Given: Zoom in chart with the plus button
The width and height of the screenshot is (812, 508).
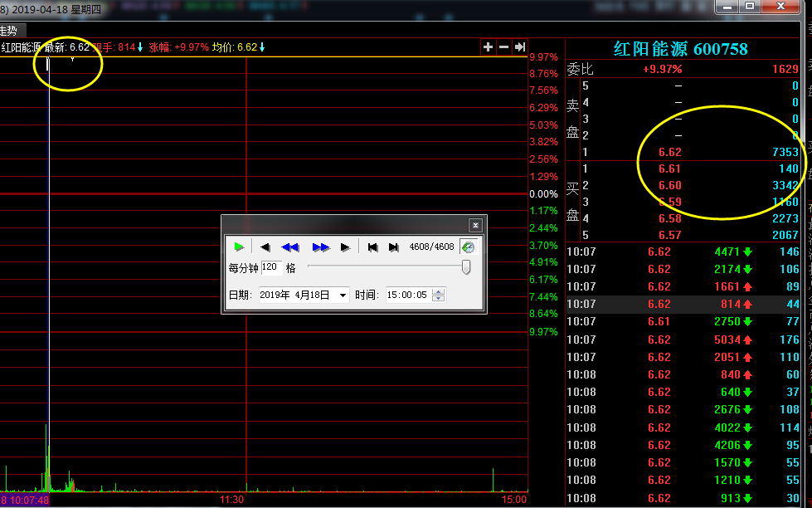Looking at the screenshot, I should coord(488,47).
